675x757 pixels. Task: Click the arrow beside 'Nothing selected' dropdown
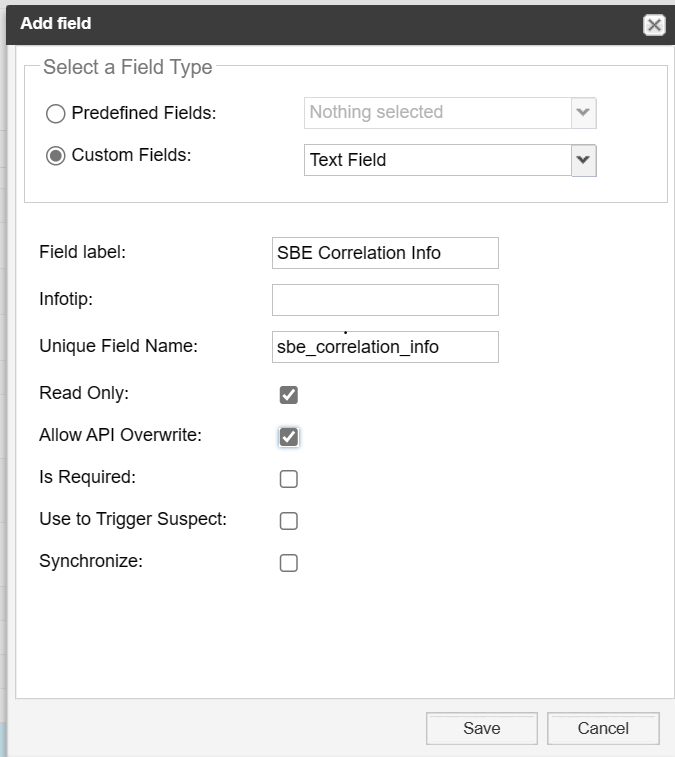(x=584, y=113)
